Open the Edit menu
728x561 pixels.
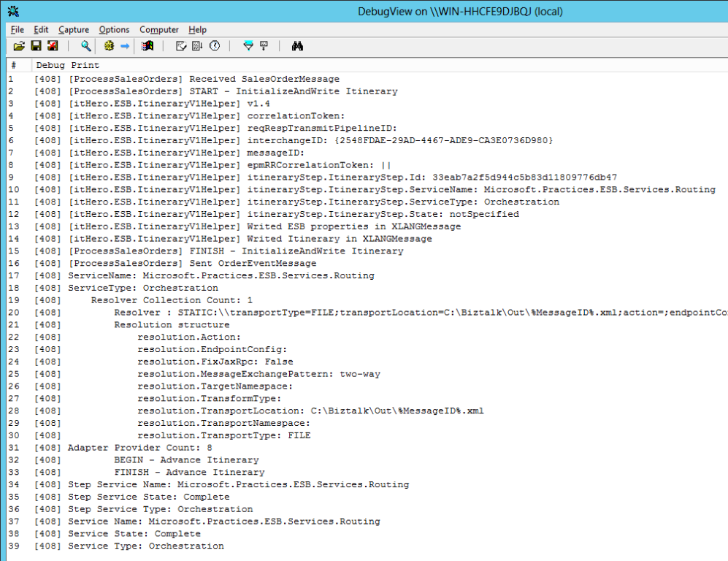tap(41, 30)
